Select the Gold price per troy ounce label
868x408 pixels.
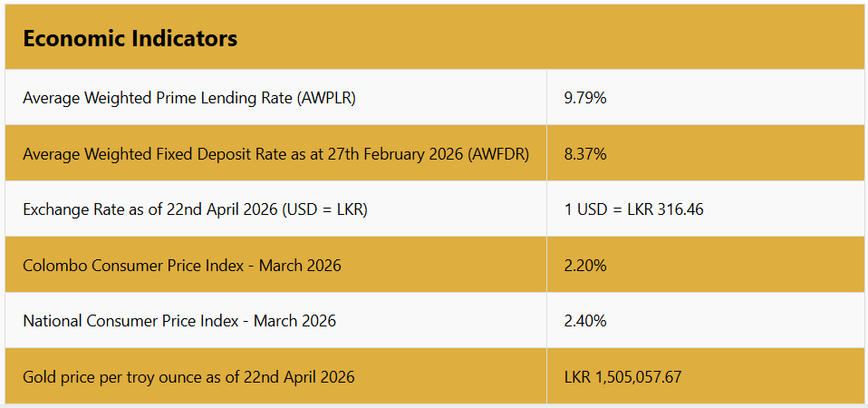tap(188, 376)
